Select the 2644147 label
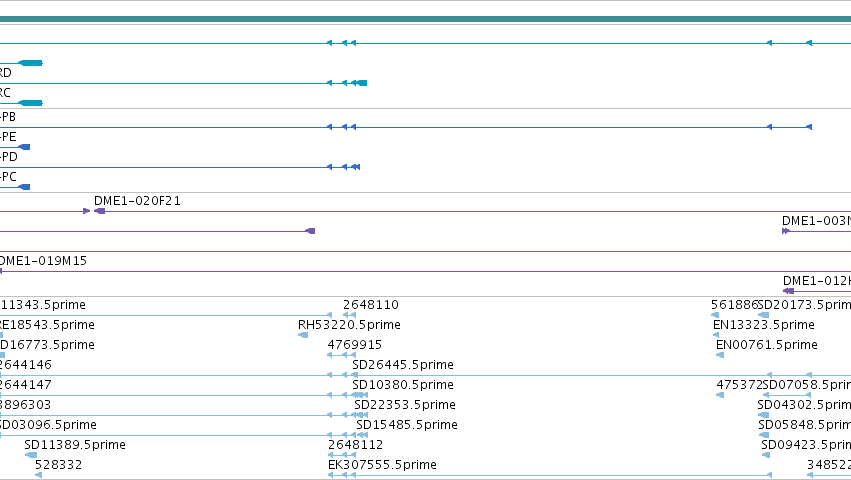Image resolution: width=851 pixels, height=480 pixels. [26, 385]
